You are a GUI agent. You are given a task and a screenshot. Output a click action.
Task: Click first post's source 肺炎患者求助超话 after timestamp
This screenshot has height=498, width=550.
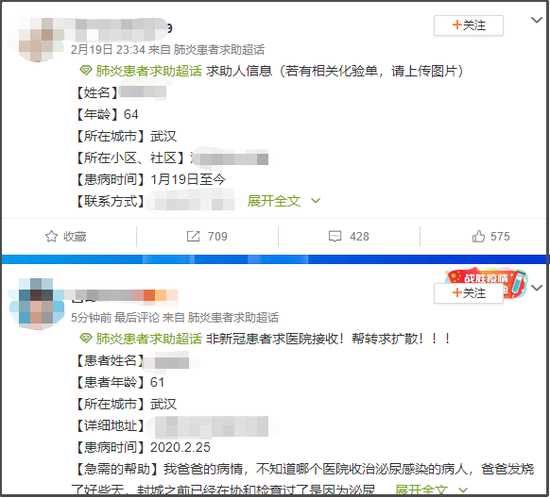click(219, 50)
